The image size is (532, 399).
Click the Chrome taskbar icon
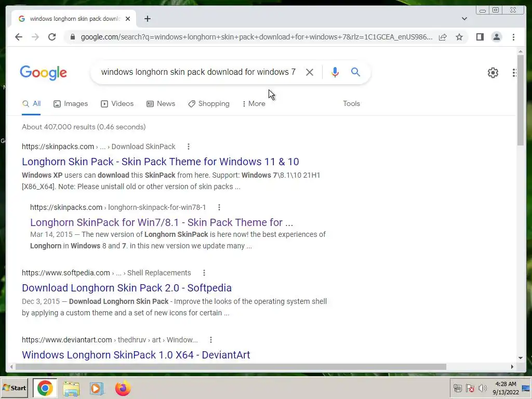(x=45, y=388)
